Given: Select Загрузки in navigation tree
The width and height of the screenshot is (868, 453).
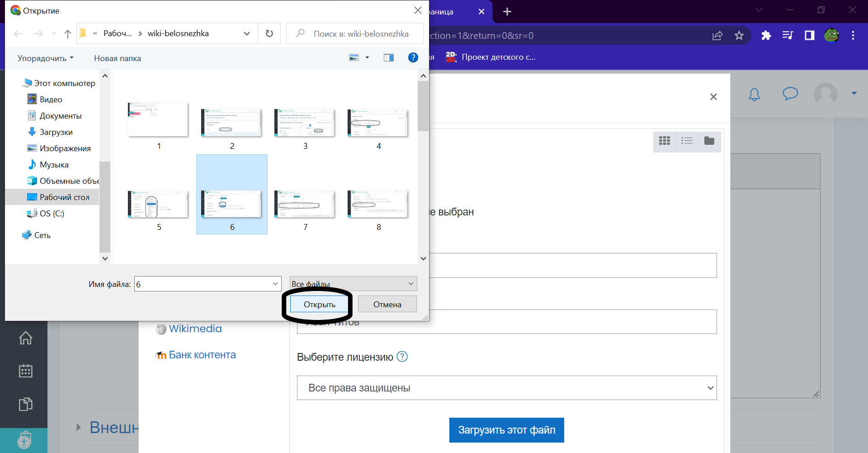Looking at the screenshot, I should click(56, 132).
